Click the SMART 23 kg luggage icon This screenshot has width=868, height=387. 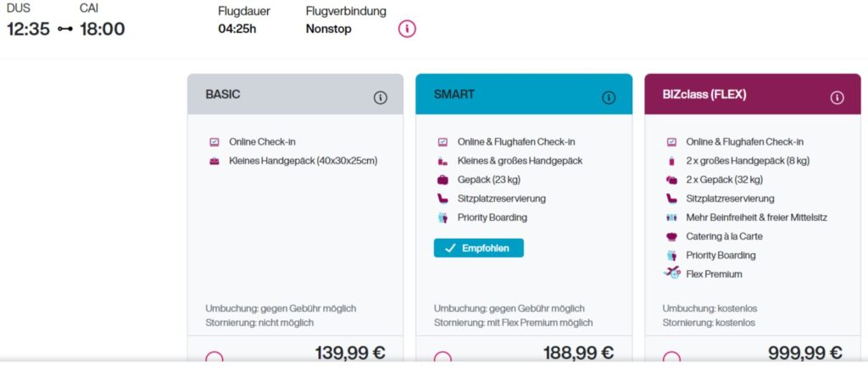click(442, 180)
